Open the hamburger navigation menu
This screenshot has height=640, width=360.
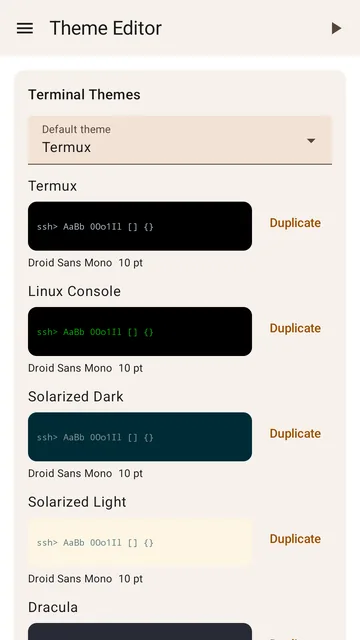click(x=25, y=28)
